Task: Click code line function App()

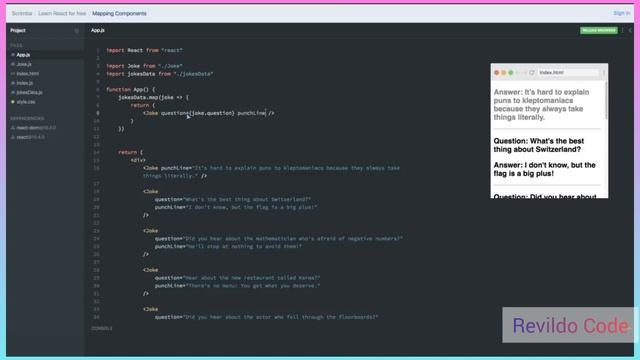Action: (131, 89)
